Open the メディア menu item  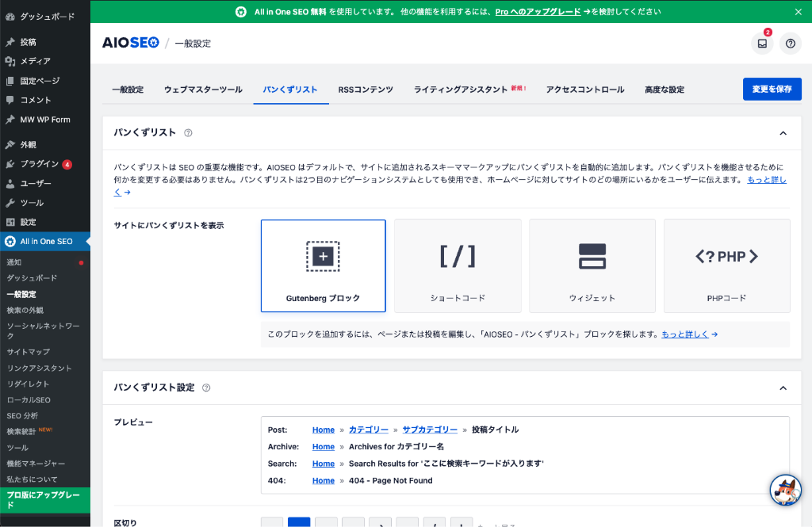(45, 61)
